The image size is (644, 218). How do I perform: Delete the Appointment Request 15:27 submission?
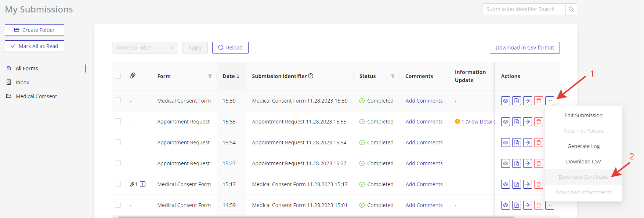click(x=539, y=163)
